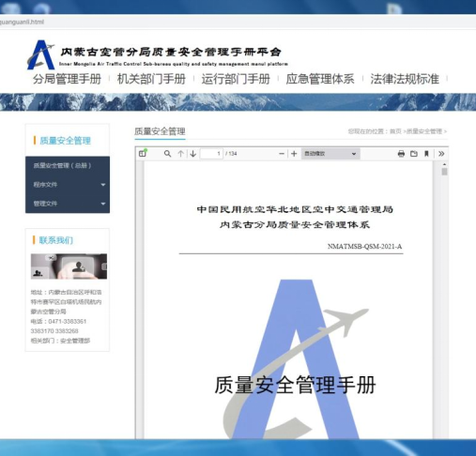The width and height of the screenshot is (476, 456).
Task: Click document code NMATMSB-QSM-2021-A
Action: coord(364,247)
